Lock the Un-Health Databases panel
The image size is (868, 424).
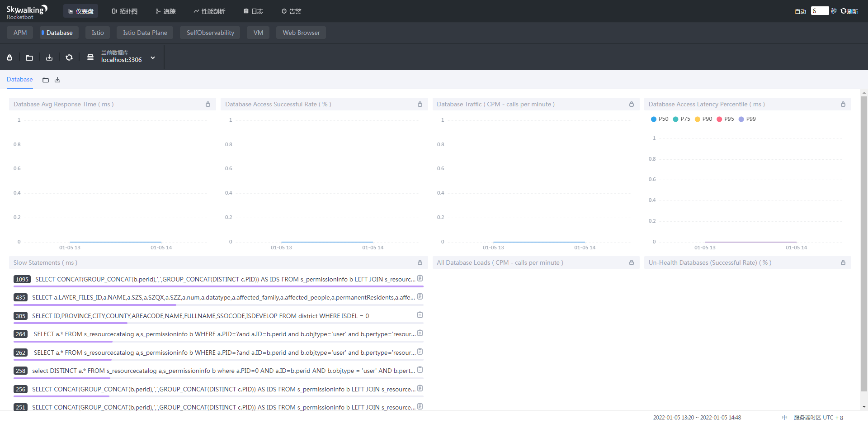point(843,262)
